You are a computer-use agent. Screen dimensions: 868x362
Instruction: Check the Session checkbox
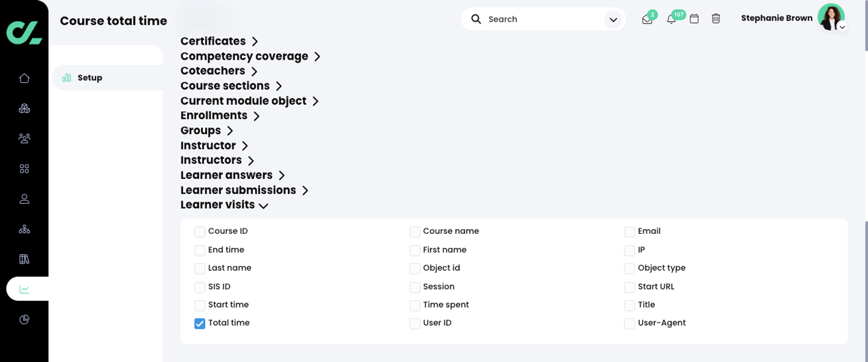pos(414,288)
